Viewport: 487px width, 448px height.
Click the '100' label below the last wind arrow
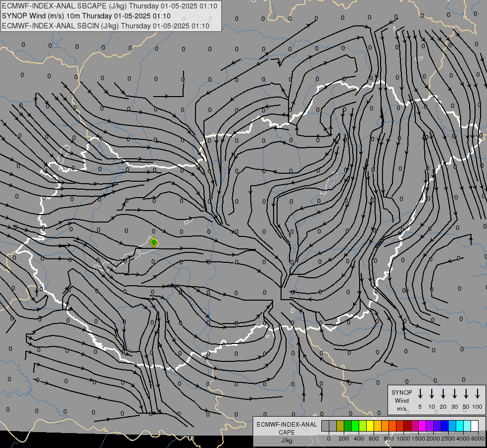(x=478, y=407)
